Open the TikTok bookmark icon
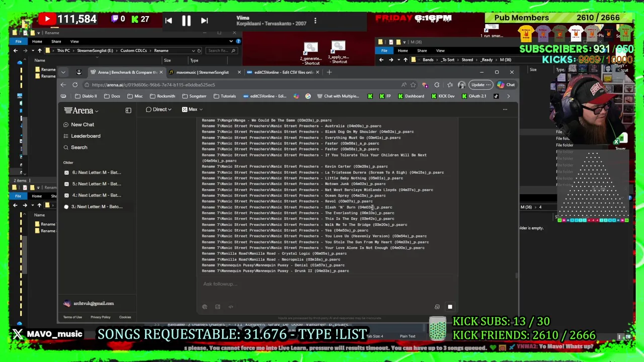The image size is (644, 362). pyautogui.click(x=496, y=96)
